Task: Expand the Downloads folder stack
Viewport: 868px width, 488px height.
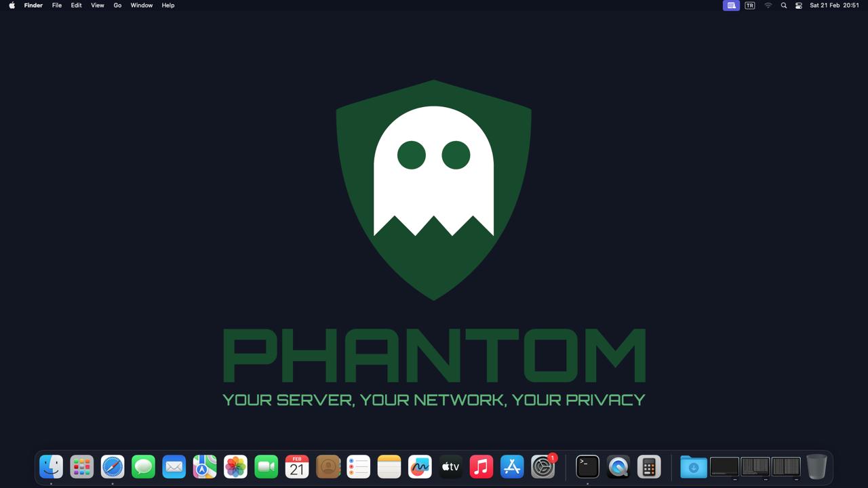Action: 693,467
